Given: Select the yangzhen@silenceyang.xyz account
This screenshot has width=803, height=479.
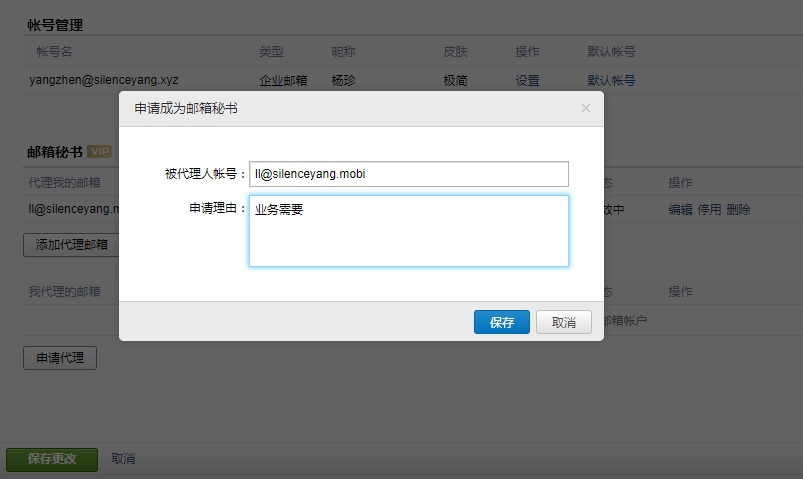Looking at the screenshot, I should tap(104, 81).
